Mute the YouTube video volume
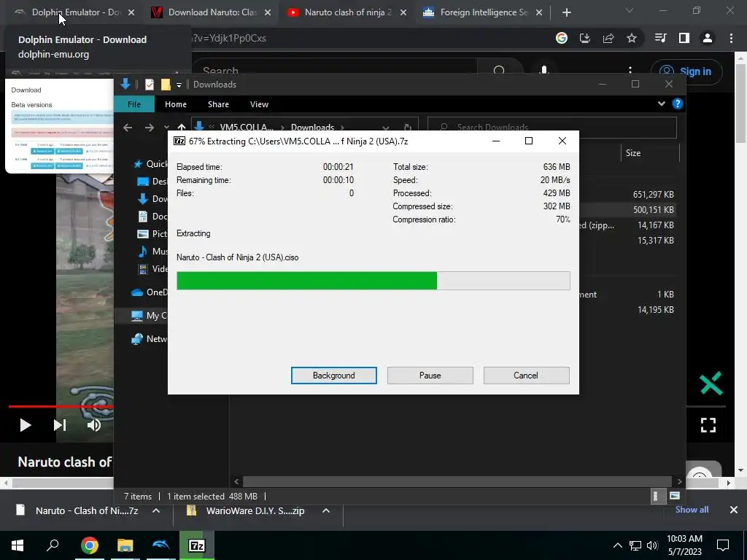This screenshot has width=747, height=560. pos(94,425)
